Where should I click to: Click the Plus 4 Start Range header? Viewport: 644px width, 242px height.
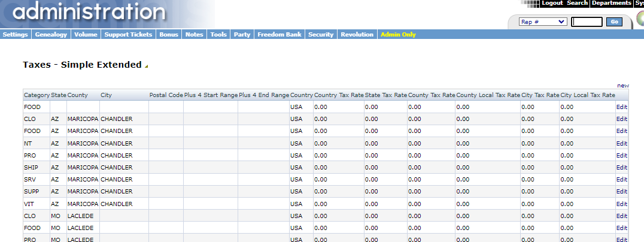pyautogui.click(x=211, y=95)
